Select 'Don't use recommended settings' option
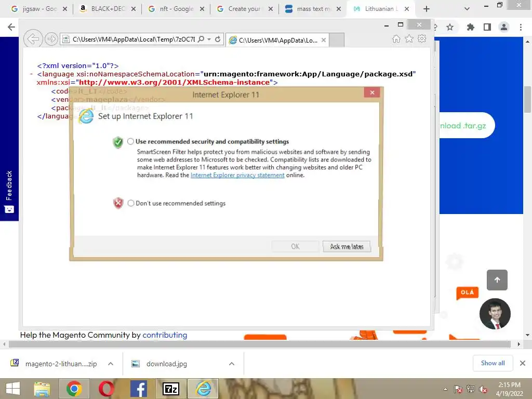The image size is (532, 399). coord(130,203)
